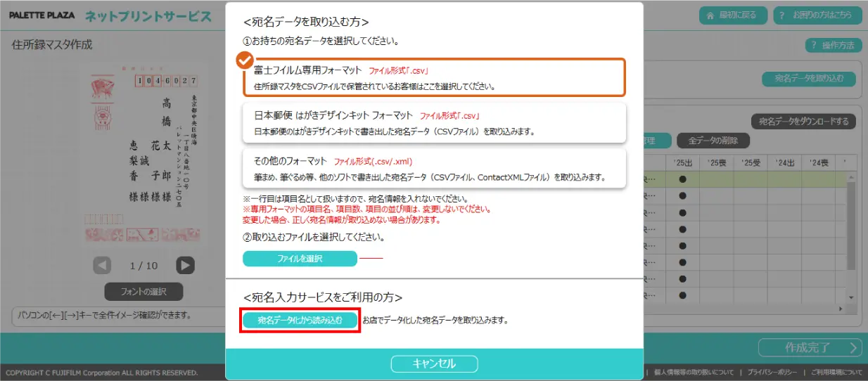Select 富士フイルム専用フォーマット option

click(433, 77)
